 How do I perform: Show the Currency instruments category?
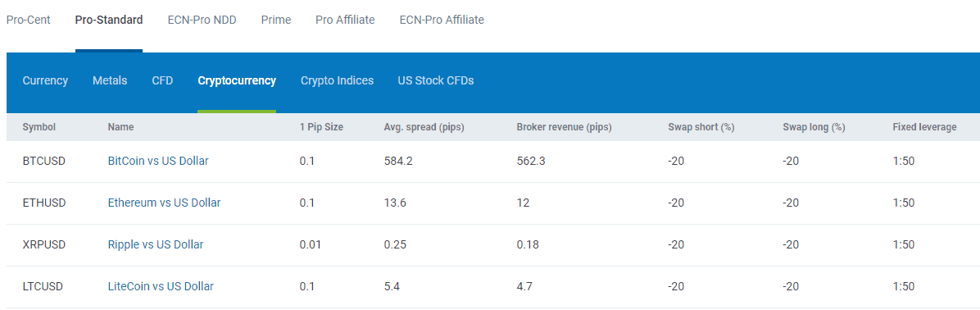(45, 80)
